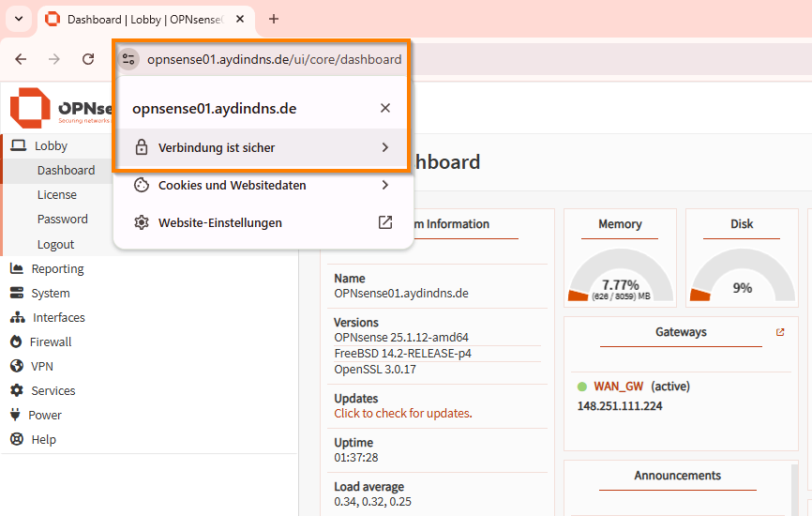The width and height of the screenshot is (812, 516).
Task: Click the uptime value 01:37:28
Action: tap(356, 458)
